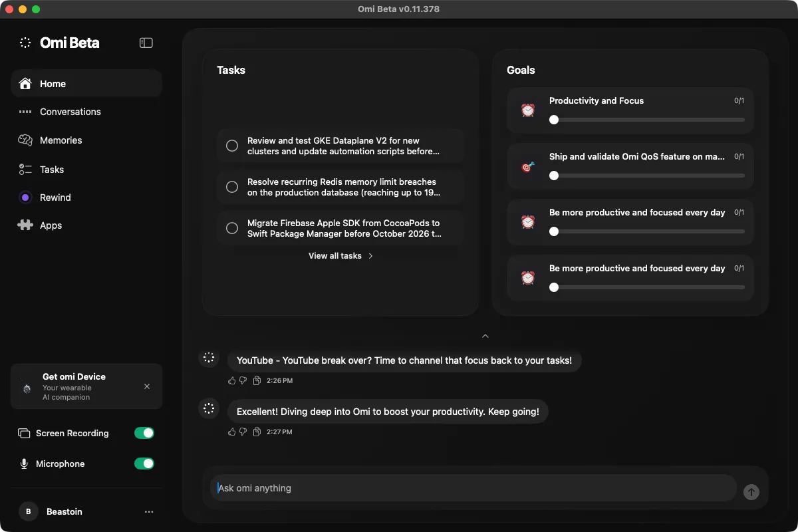Send message with the arrow button
This screenshot has width=798, height=532.
pyautogui.click(x=751, y=492)
